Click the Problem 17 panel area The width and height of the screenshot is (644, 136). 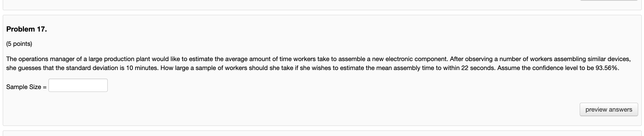pyautogui.click(x=322, y=72)
